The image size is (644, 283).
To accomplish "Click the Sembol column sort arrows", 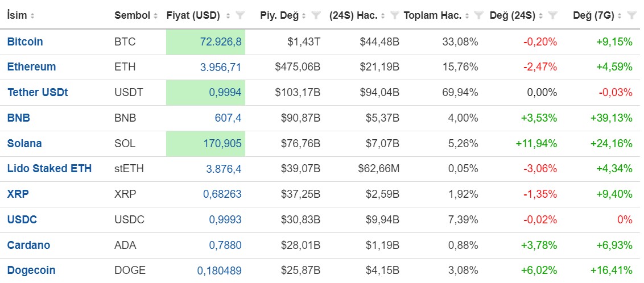I will pyautogui.click(x=155, y=16).
